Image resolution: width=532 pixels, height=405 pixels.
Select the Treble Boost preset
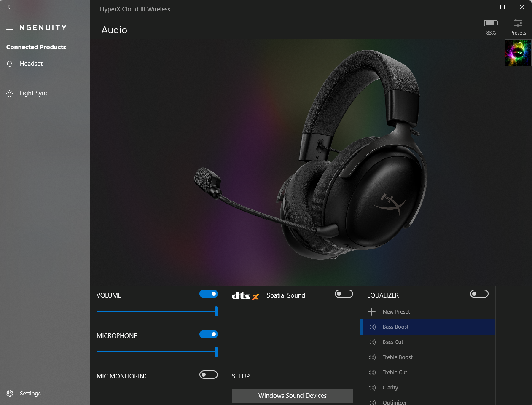[428, 357]
